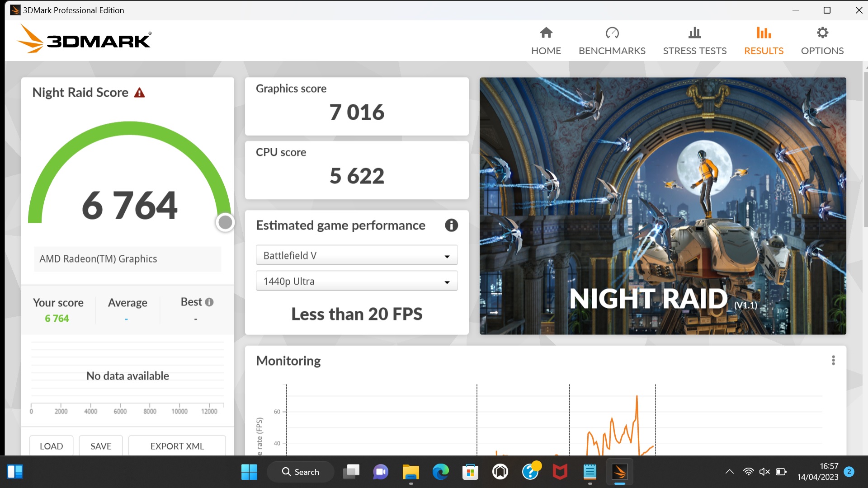Switch to the Benchmarks tab
Screen dimensions: 868x488
612,41
